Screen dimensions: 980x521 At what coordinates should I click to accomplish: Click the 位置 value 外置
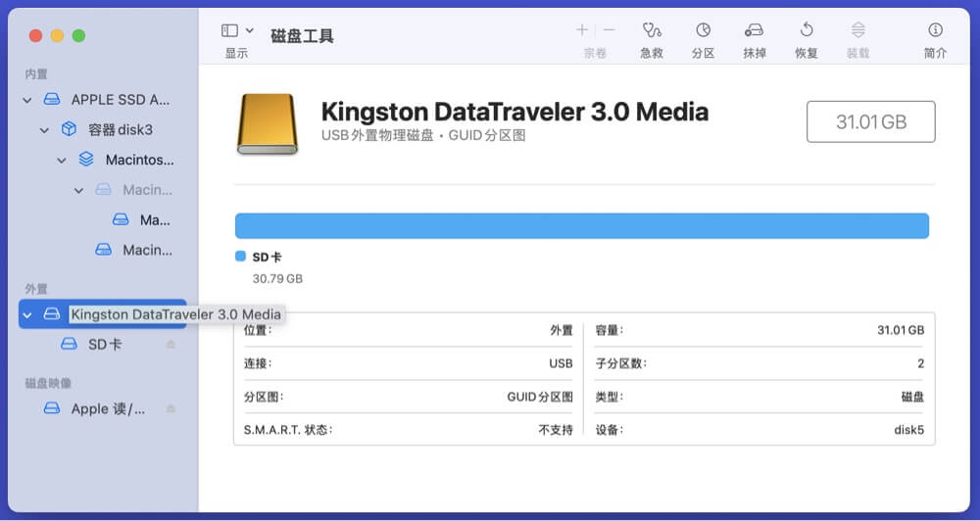562,330
